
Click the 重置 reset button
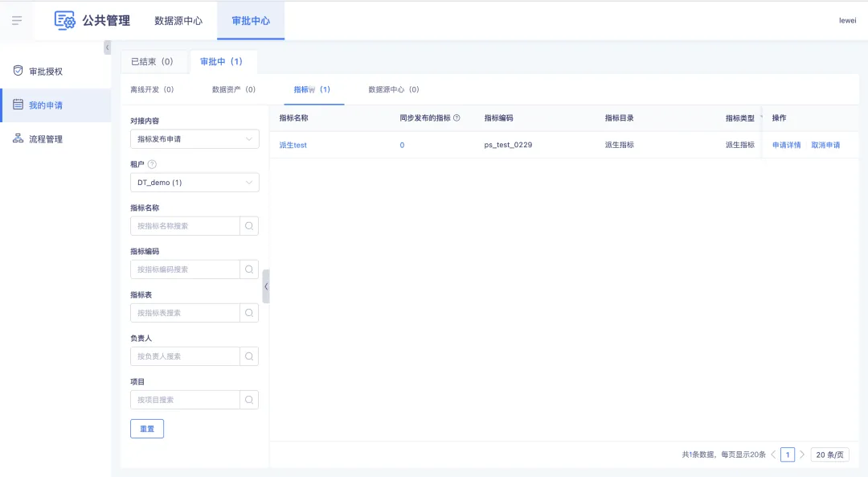147,429
